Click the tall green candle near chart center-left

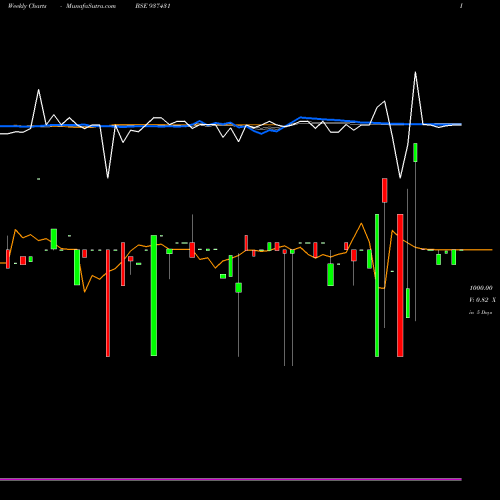(154, 296)
